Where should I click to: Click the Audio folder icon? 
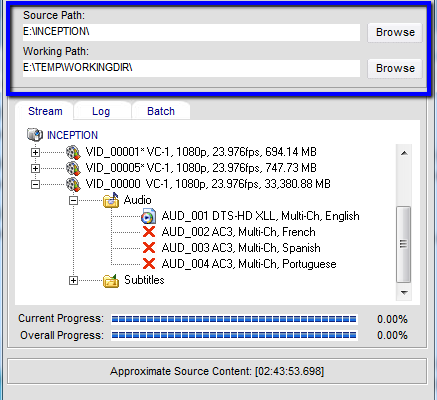[x=111, y=200]
